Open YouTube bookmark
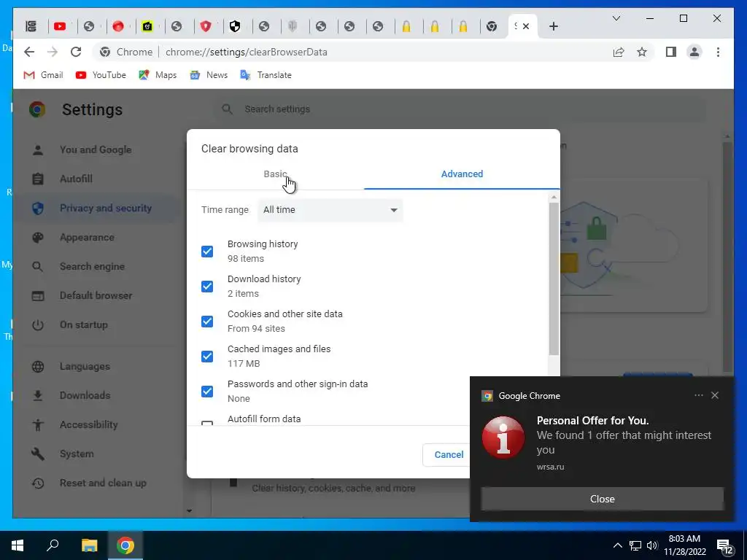This screenshot has width=747, height=560. tap(101, 75)
